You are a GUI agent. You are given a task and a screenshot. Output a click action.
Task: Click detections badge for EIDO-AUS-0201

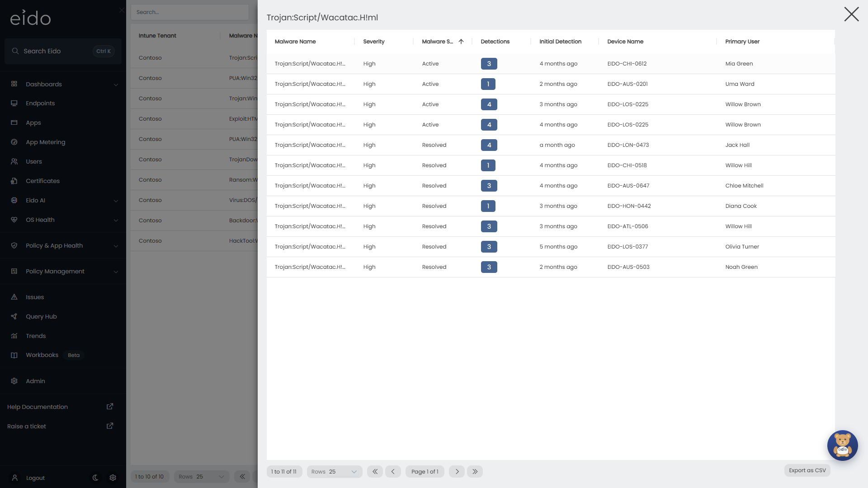(x=488, y=84)
